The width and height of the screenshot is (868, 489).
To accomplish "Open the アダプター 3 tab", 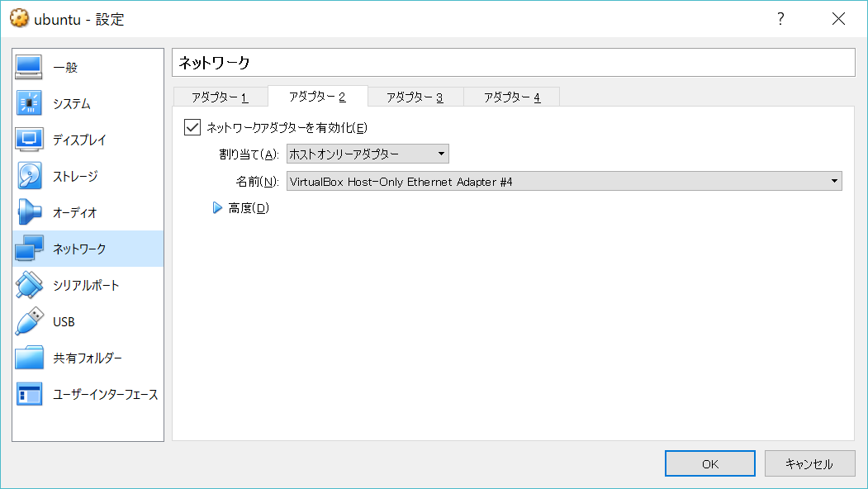I will 415,96.
